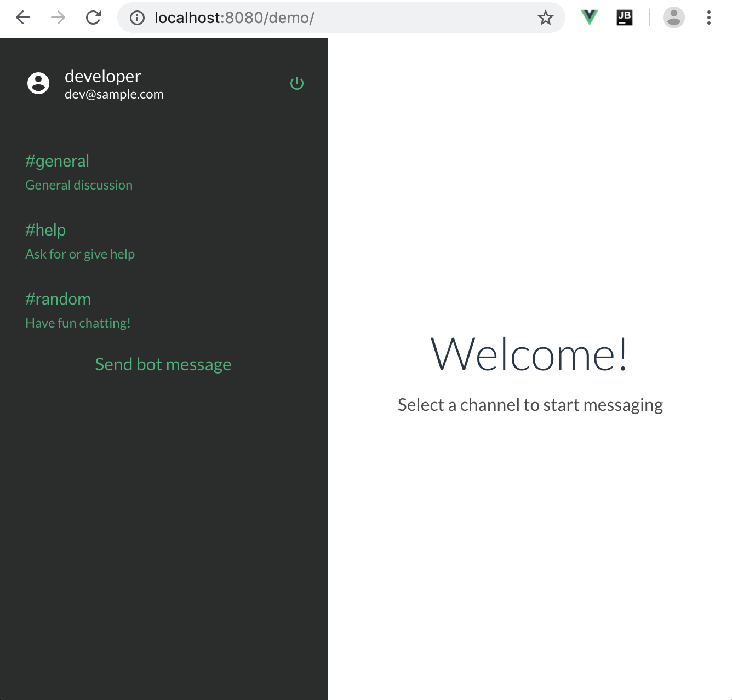Image resolution: width=732 pixels, height=700 pixels.
Task: Open the #random channel
Action: 58,299
